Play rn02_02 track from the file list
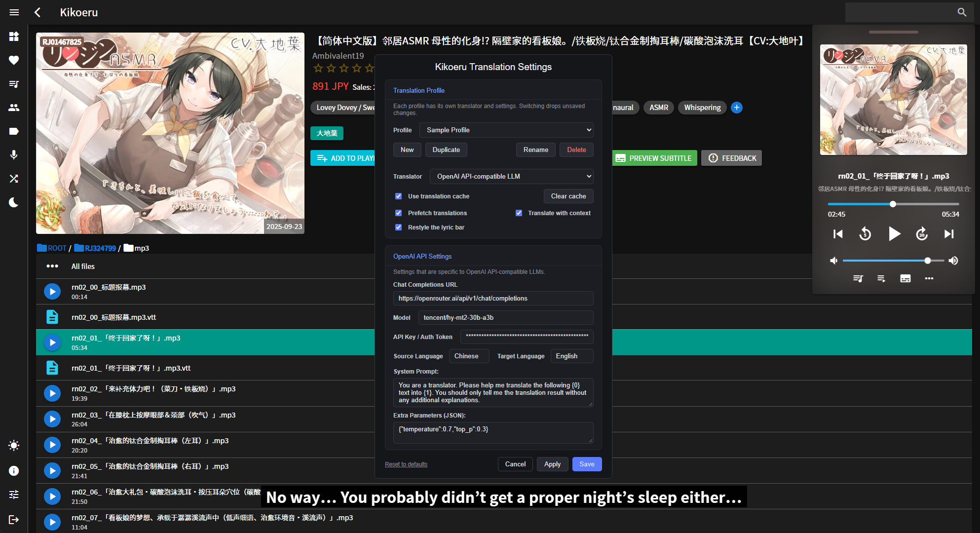The height and width of the screenshot is (533, 980). [x=52, y=393]
